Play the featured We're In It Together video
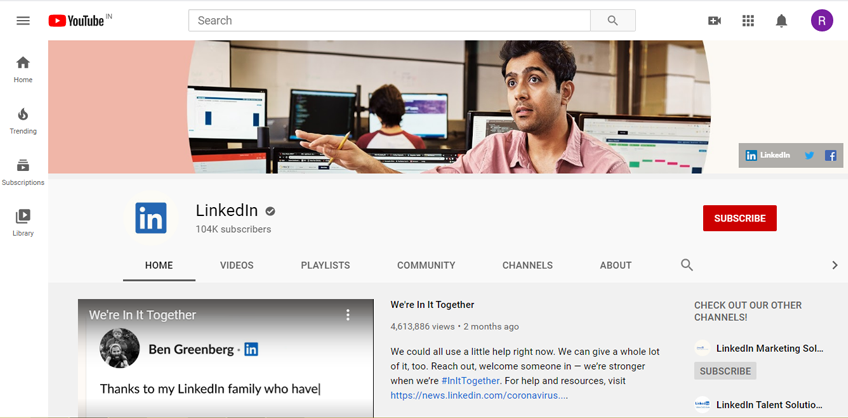This screenshot has height=418, width=848. point(226,358)
